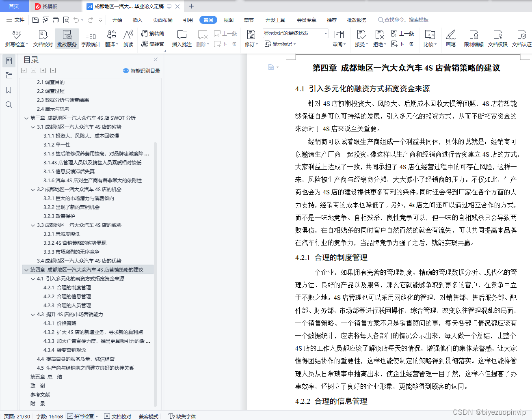Open the bookmark panel in left sidebar
The height and width of the screenshot is (420, 532).
coord(9,90)
